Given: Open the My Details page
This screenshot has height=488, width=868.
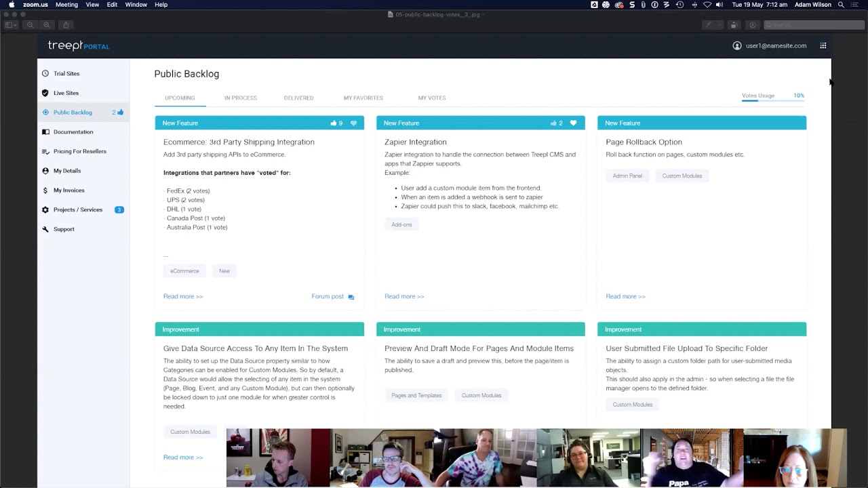Looking at the screenshot, I should pos(67,171).
